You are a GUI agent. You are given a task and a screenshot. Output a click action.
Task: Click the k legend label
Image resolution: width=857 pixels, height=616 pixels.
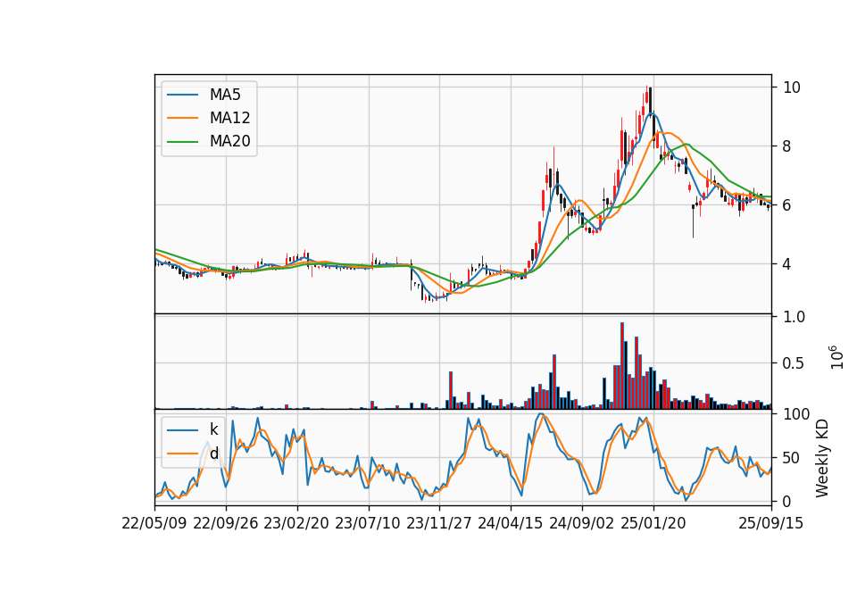[213, 429]
